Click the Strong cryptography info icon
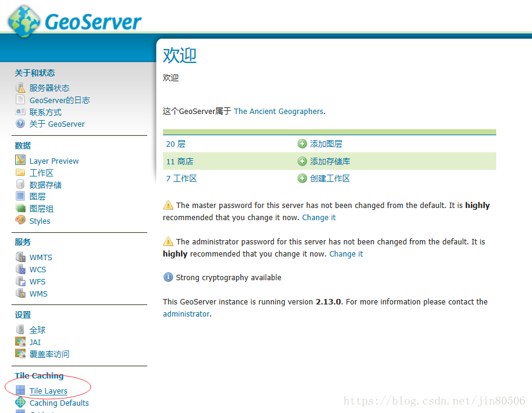532x413 pixels. coord(168,277)
